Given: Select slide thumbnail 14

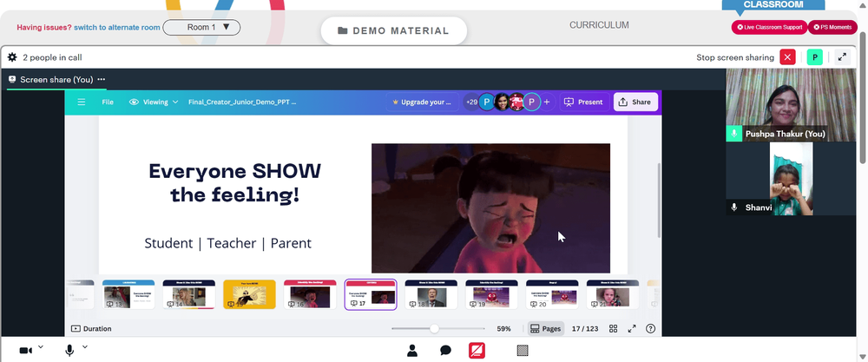Looking at the screenshot, I should coord(188,294).
